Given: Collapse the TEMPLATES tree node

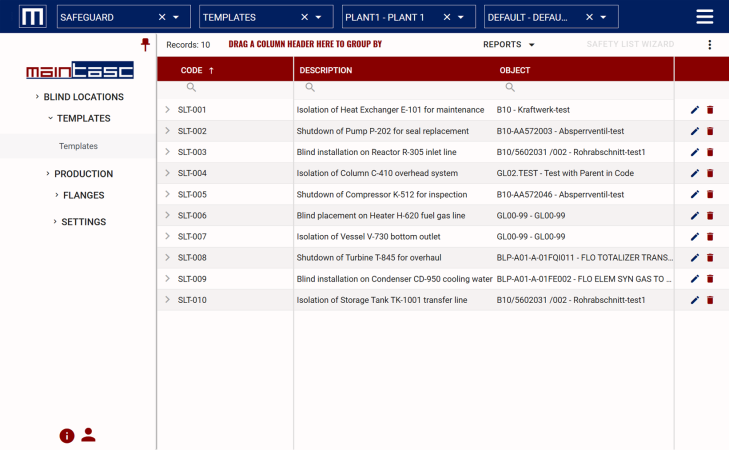Looking at the screenshot, I should [50, 118].
